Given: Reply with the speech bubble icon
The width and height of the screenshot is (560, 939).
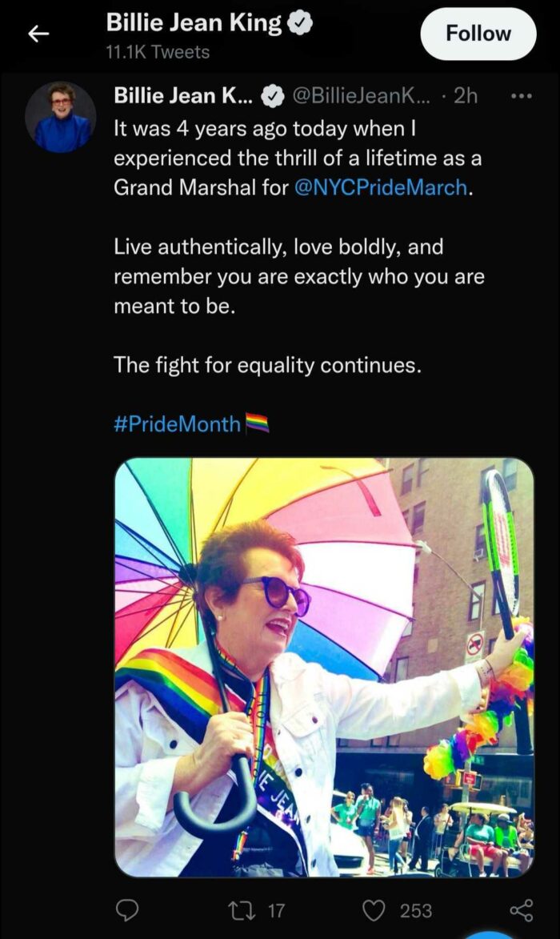Looking at the screenshot, I should click(x=127, y=910).
